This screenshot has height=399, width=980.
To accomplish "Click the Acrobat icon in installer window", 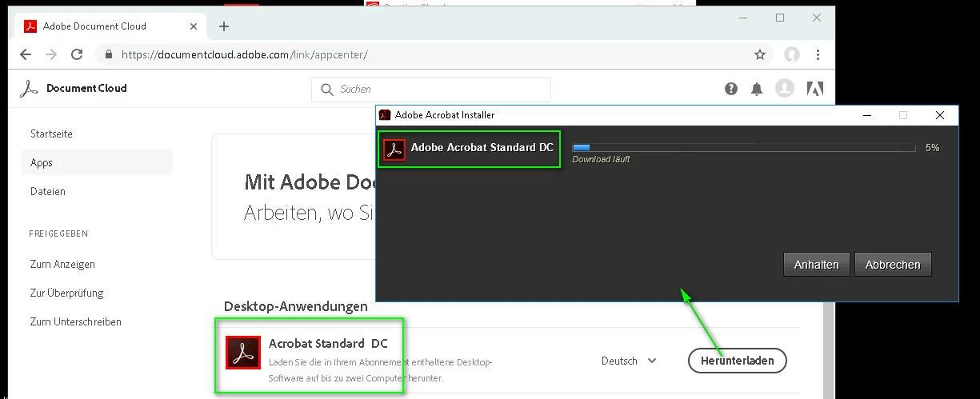I will (x=394, y=150).
